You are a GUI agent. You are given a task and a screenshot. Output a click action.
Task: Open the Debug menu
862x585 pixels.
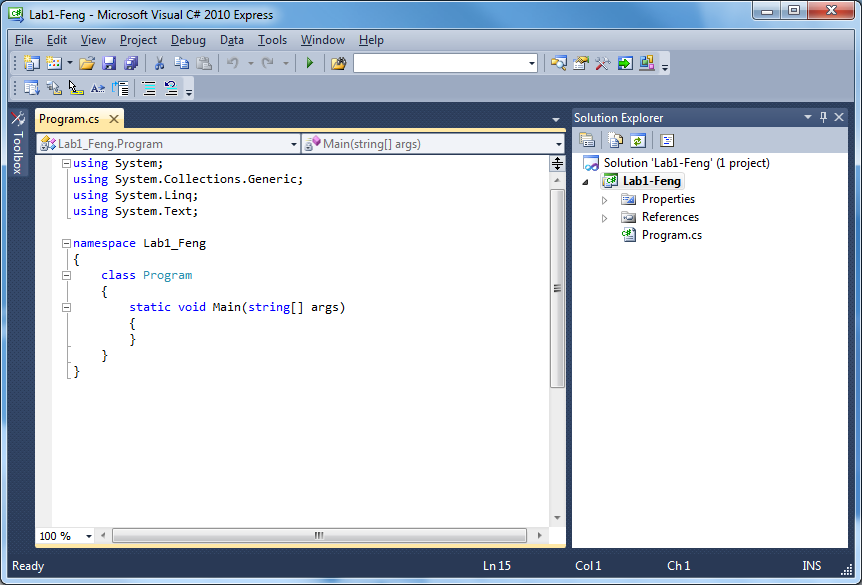(x=188, y=40)
